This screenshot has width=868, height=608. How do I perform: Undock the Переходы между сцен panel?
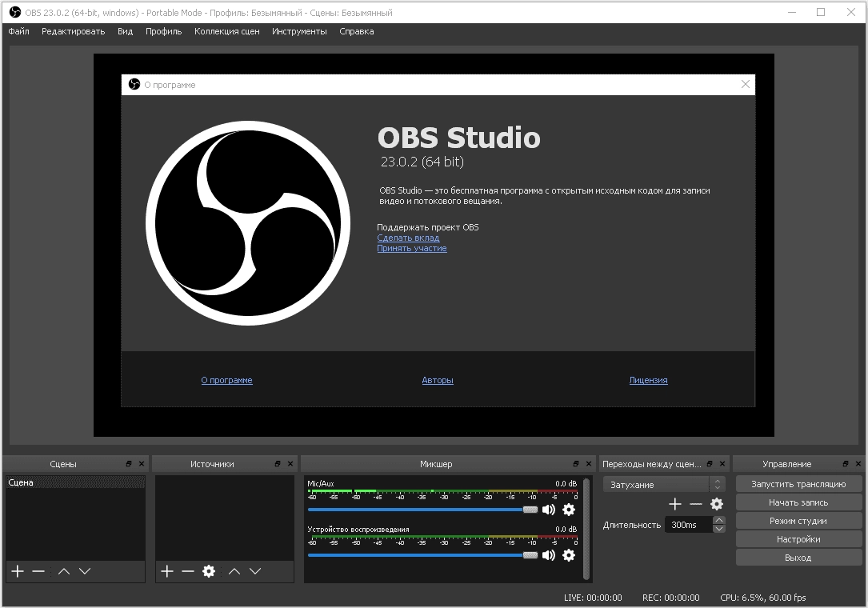tap(710, 464)
